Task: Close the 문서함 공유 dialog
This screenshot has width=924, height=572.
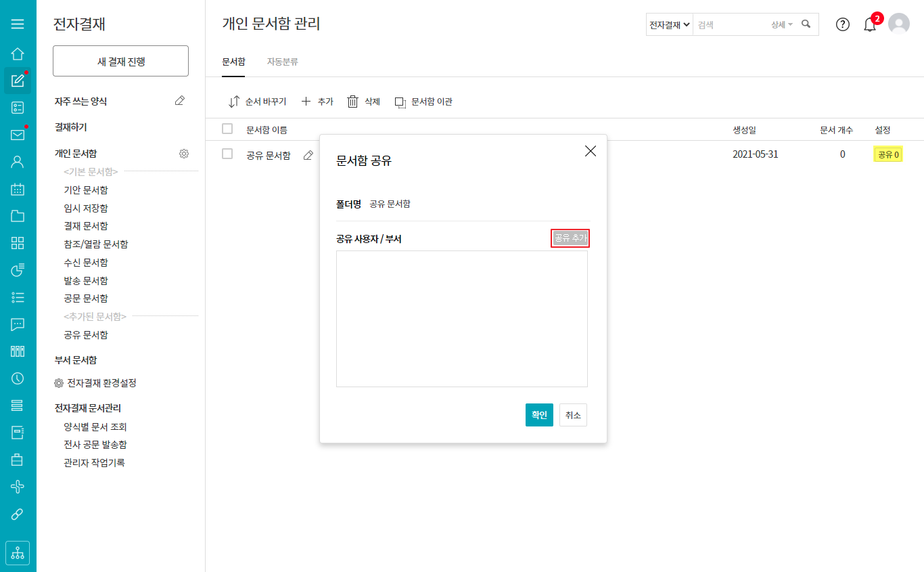Action: coord(591,151)
